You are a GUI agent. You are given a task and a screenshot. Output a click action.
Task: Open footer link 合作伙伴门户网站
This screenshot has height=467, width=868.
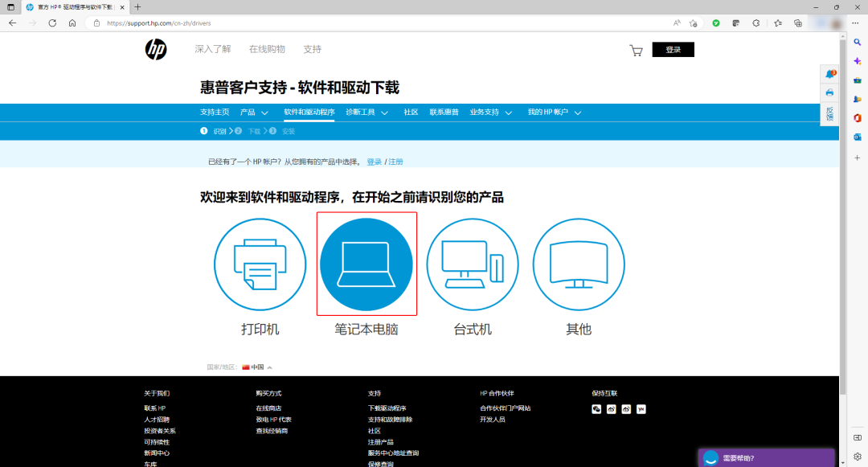(506, 408)
